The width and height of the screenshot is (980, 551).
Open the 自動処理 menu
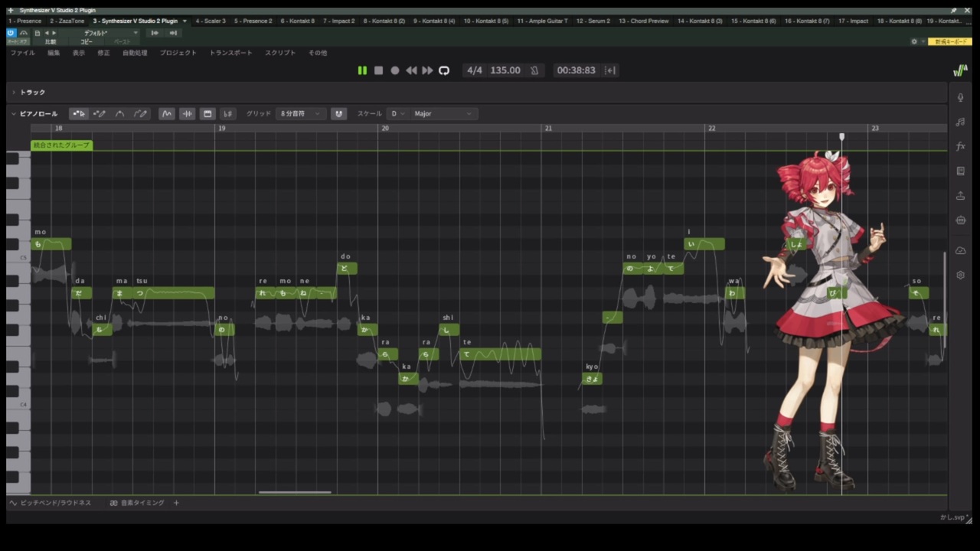click(x=135, y=53)
